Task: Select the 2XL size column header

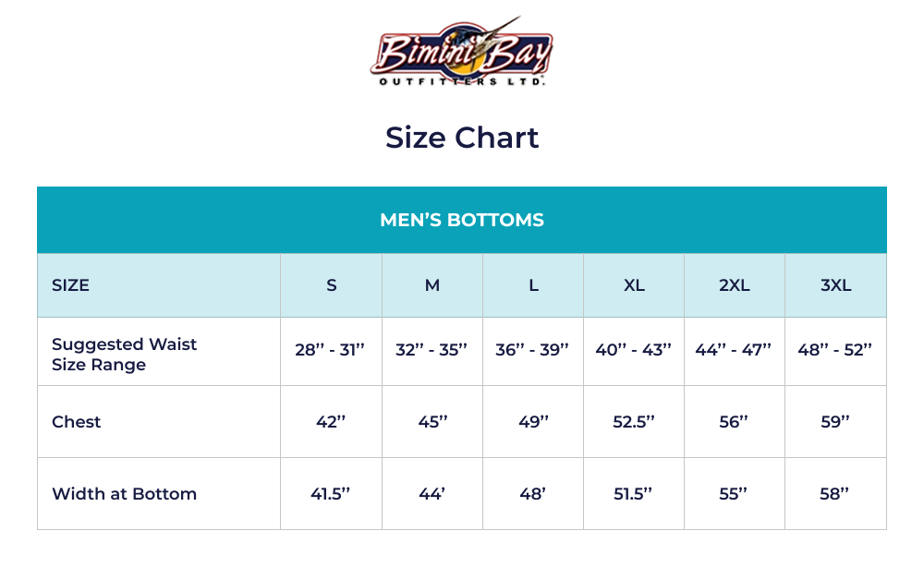Action: click(x=735, y=285)
